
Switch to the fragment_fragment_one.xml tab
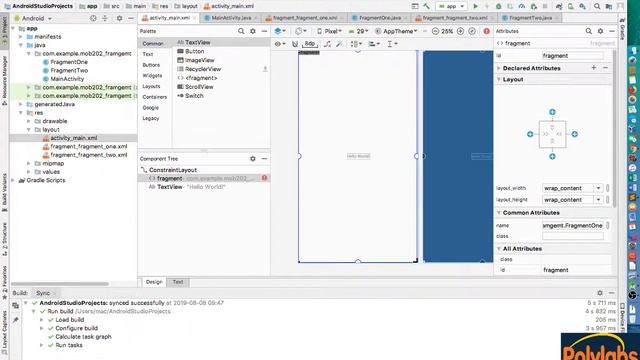pyautogui.click(x=304, y=18)
